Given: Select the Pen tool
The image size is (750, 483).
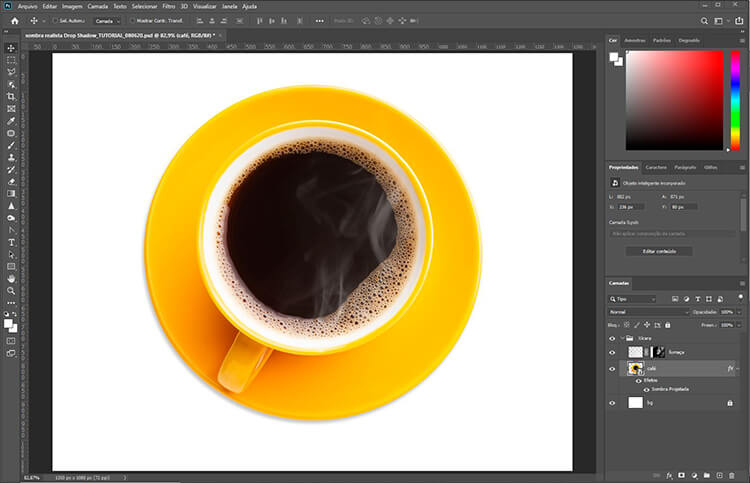Looking at the screenshot, I should 11,231.
